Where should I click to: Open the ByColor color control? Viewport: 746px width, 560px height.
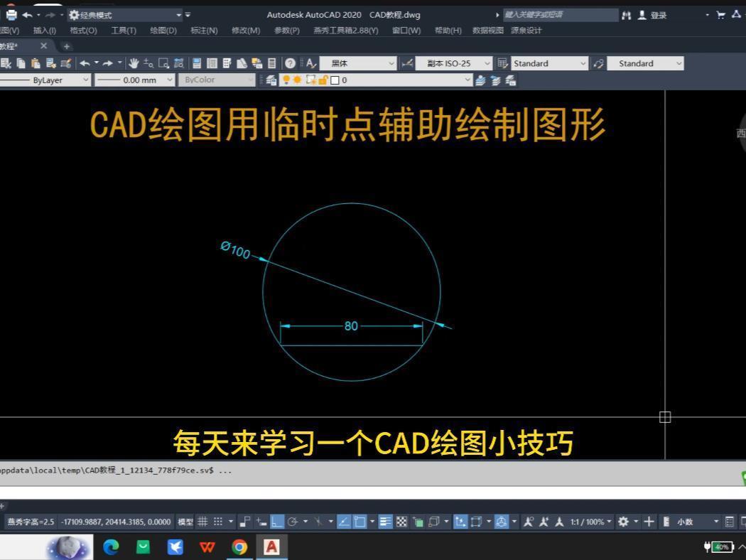pos(217,80)
